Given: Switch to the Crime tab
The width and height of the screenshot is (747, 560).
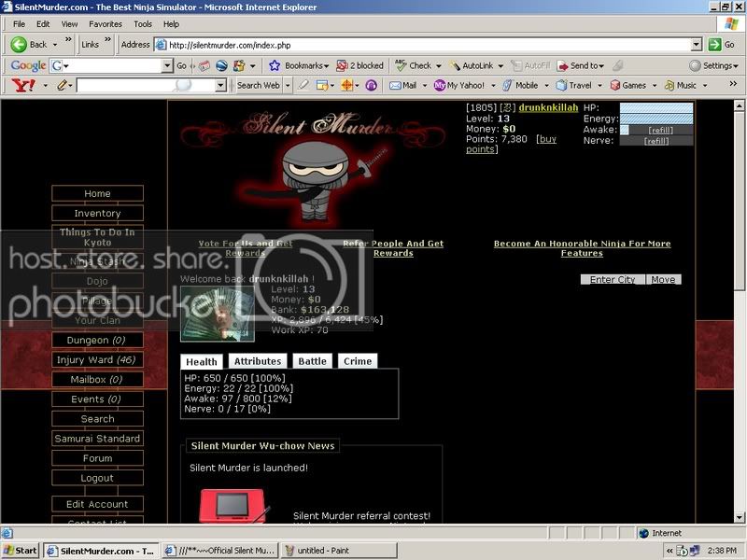Looking at the screenshot, I should tap(358, 361).
